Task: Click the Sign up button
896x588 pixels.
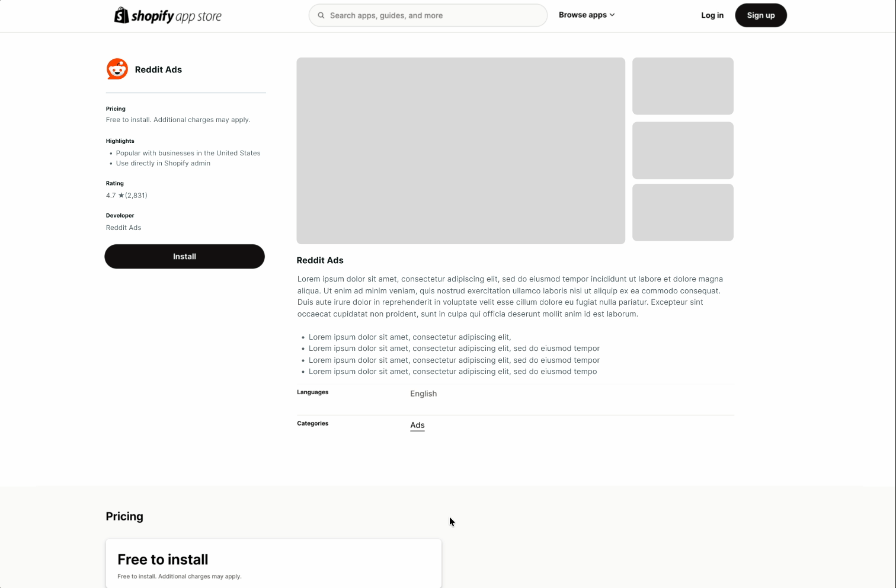Action: click(x=761, y=15)
